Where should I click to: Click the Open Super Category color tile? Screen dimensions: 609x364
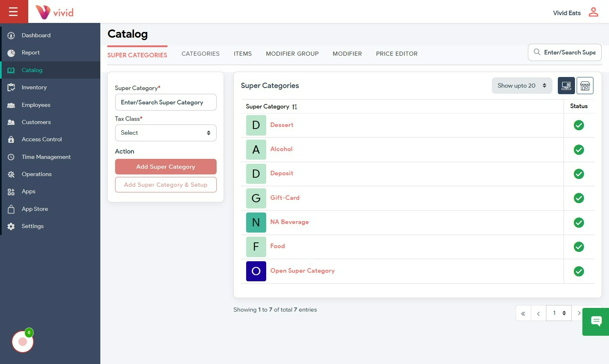pos(256,271)
